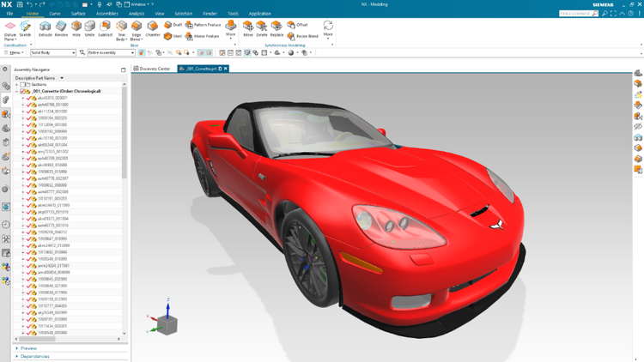This screenshot has height=362, width=644.
Task: Open the Save icon in title bar
Action: 19,4
